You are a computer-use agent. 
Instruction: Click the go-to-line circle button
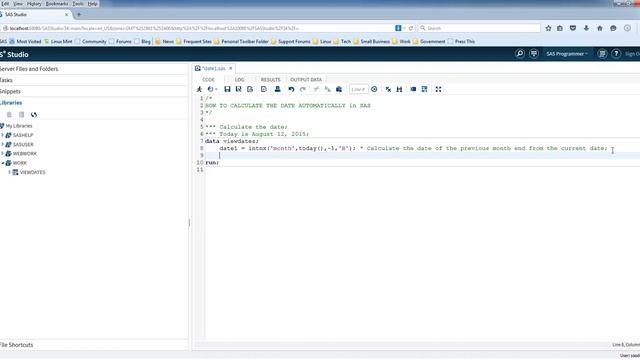pos(374,89)
